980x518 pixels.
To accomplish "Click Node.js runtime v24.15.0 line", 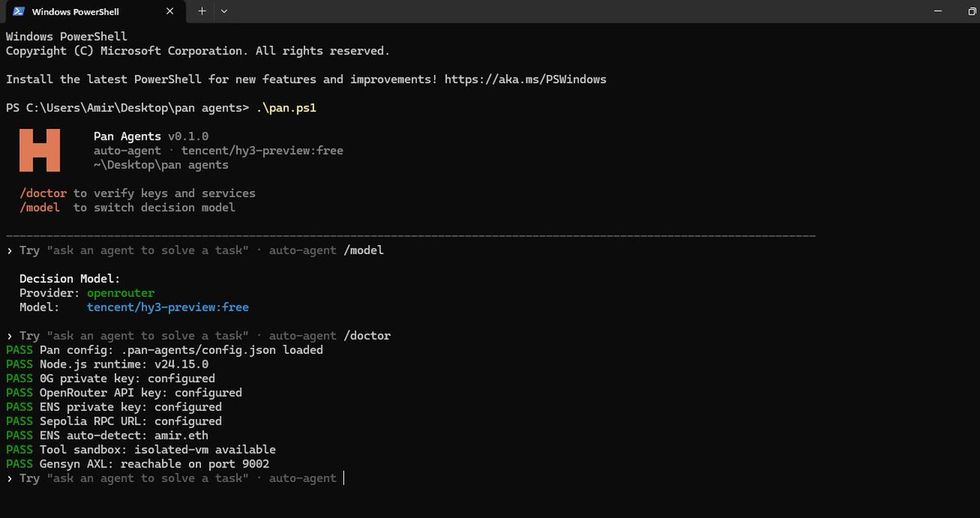I will (x=107, y=364).
